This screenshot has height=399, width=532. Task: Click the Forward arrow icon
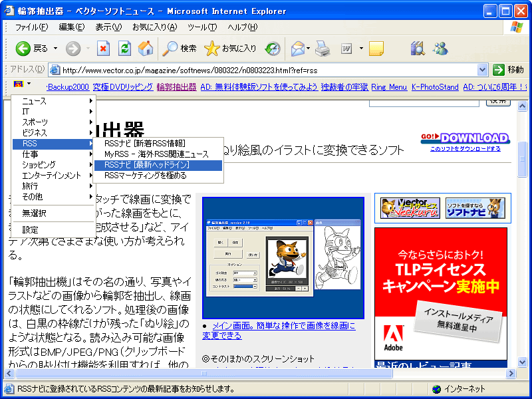click(73, 49)
